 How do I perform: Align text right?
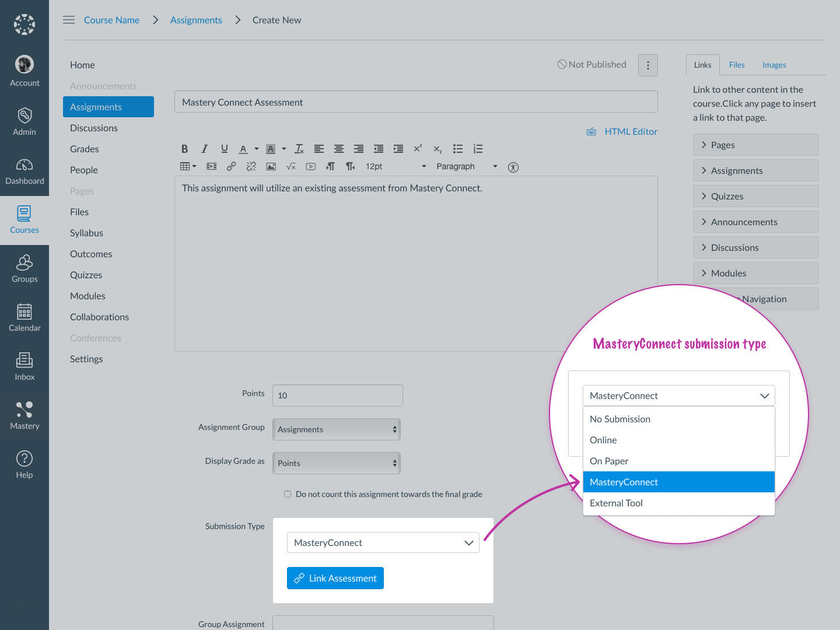click(358, 149)
